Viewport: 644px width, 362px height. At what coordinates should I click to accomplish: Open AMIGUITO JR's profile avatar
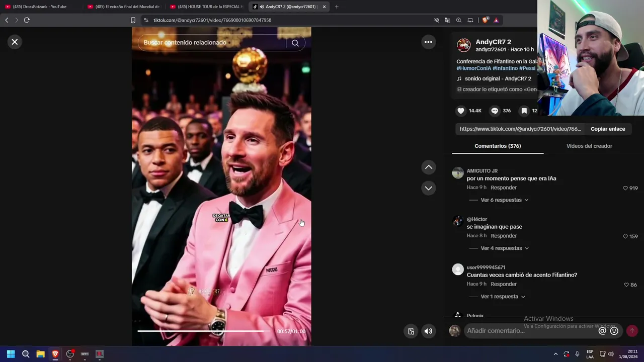[x=458, y=173]
